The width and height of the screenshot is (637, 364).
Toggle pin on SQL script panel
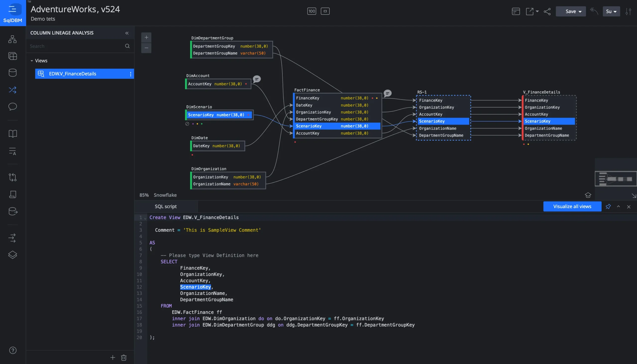coord(608,207)
